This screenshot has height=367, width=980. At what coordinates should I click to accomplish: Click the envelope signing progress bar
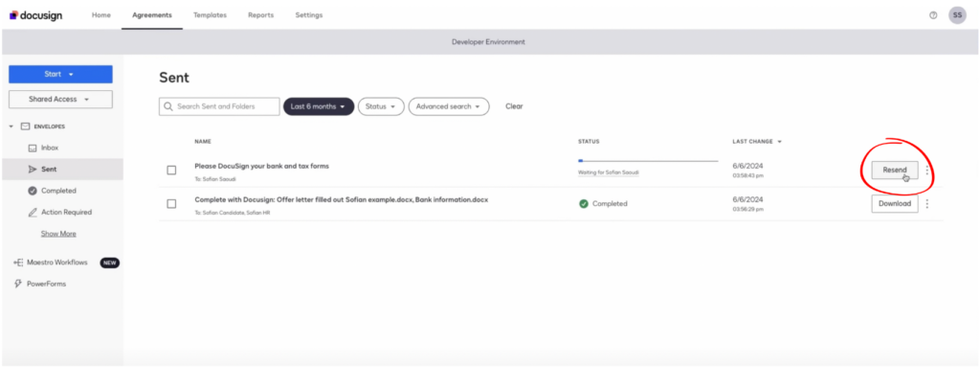click(x=648, y=162)
